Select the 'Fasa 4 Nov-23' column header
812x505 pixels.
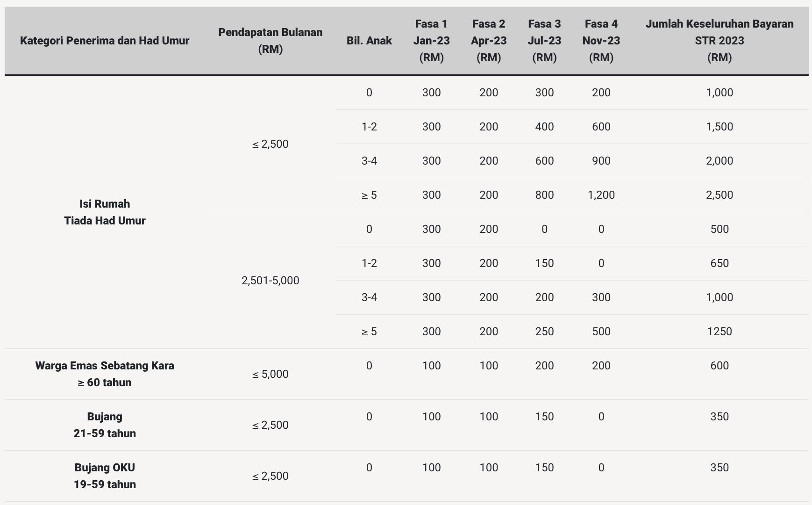[601, 41]
